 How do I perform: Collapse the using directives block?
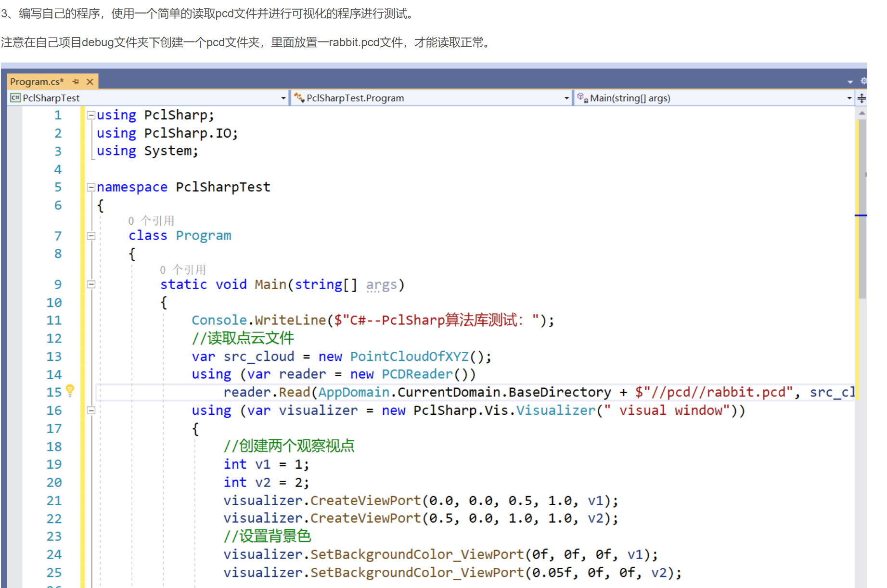click(x=90, y=115)
